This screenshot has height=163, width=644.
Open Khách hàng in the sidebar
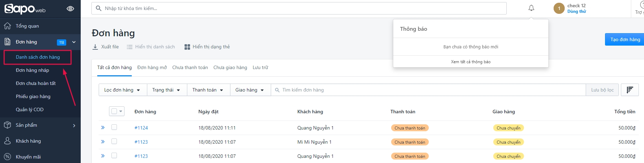[x=28, y=141]
